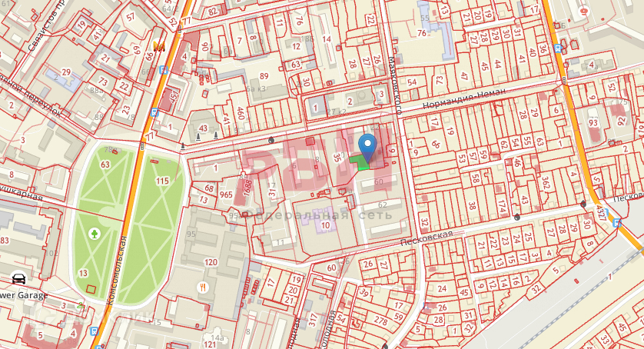The image size is (644, 349).
Task: Click bus stop icon beside parcel 36
Action: 558,48
